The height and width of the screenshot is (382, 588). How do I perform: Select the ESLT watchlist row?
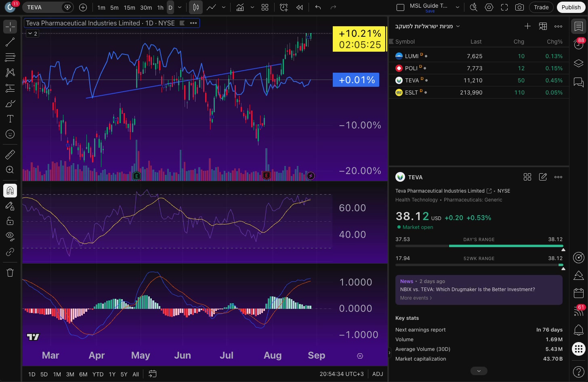pyautogui.click(x=479, y=92)
